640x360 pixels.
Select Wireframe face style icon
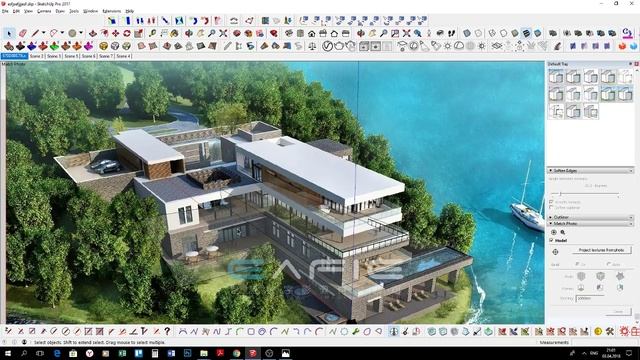[x=492, y=33]
